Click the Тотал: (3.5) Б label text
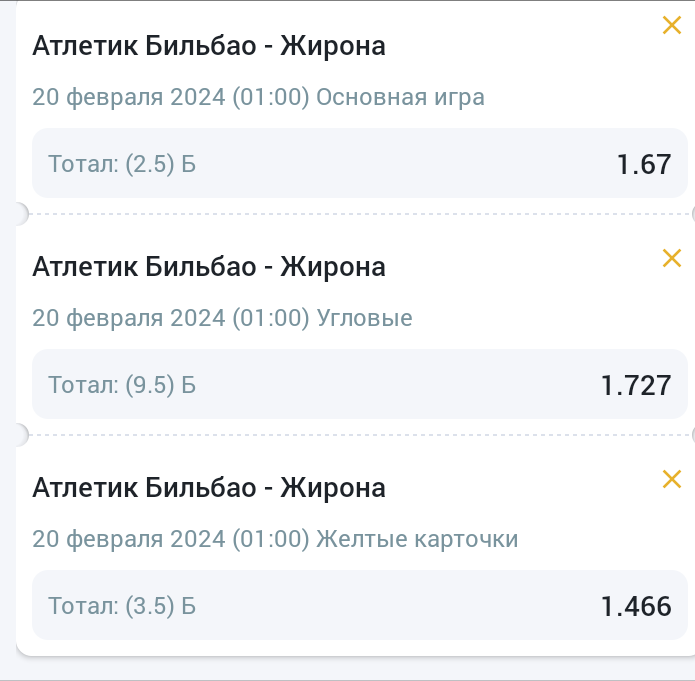The height and width of the screenshot is (681, 695). (122, 606)
